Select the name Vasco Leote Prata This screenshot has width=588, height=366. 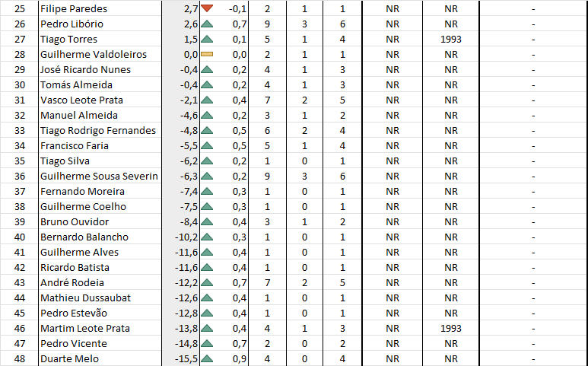point(81,100)
